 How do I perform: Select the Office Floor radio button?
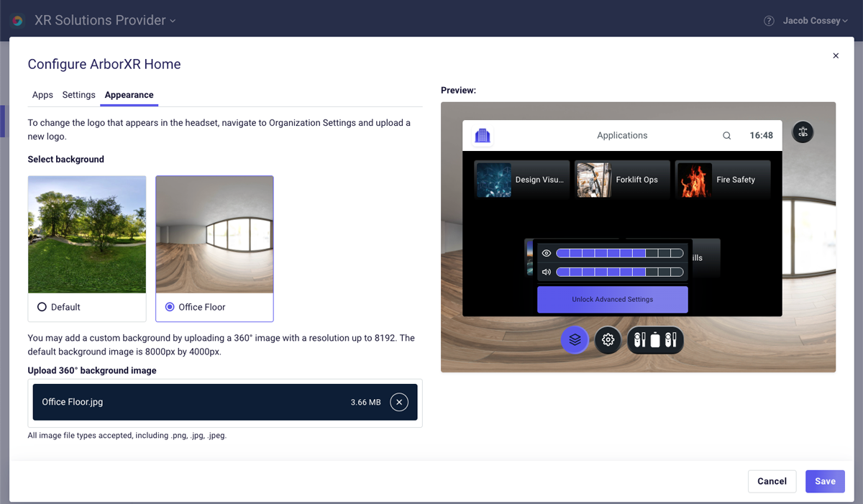coord(170,307)
